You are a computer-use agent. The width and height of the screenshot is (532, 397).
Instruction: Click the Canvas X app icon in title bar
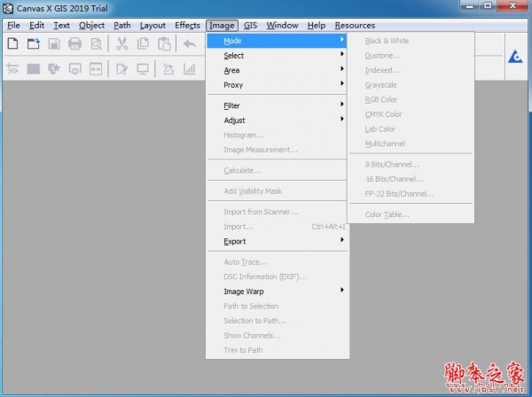tap(8, 8)
